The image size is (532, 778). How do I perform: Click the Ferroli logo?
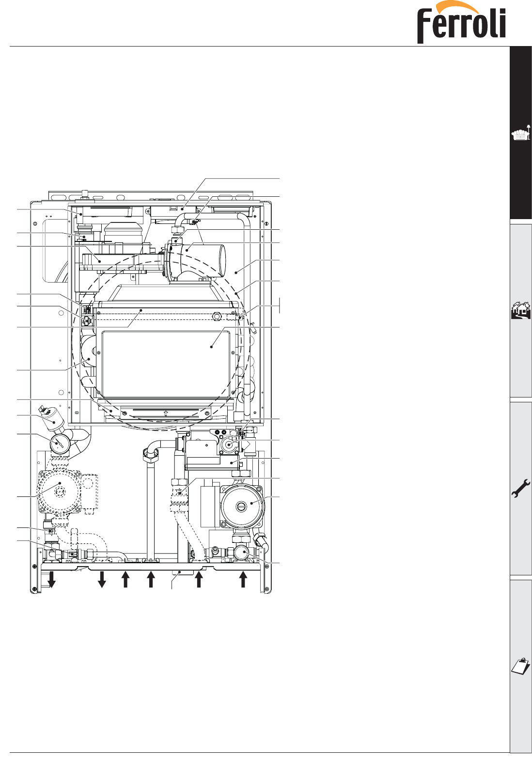click(x=461, y=23)
